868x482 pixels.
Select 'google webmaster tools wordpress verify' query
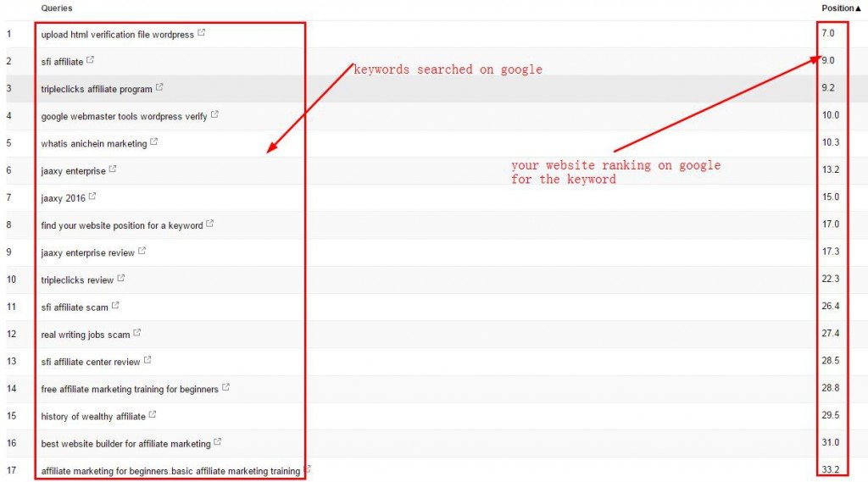pyautogui.click(x=124, y=116)
